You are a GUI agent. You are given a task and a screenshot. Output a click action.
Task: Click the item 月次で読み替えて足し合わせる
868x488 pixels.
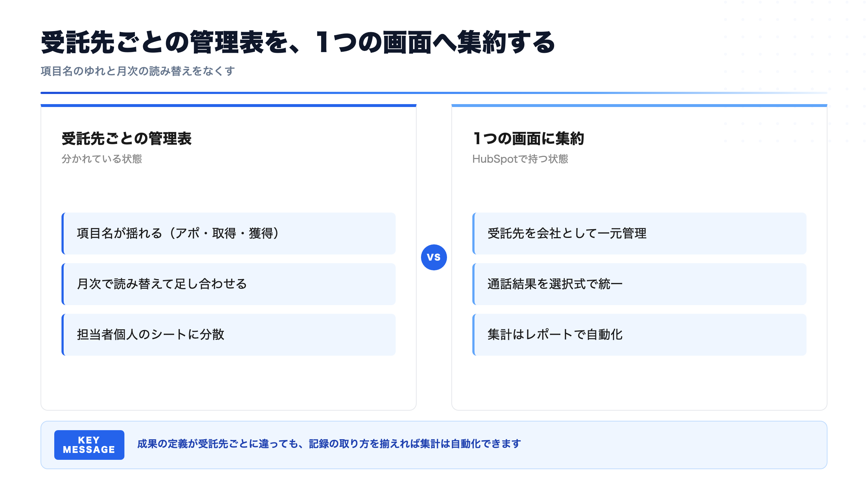click(229, 284)
